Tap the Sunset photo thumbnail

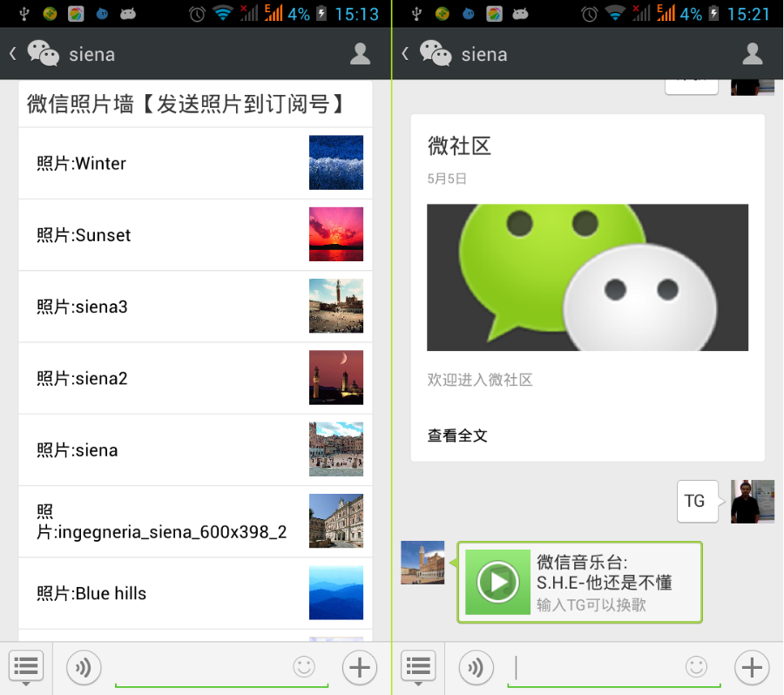[336, 234]
